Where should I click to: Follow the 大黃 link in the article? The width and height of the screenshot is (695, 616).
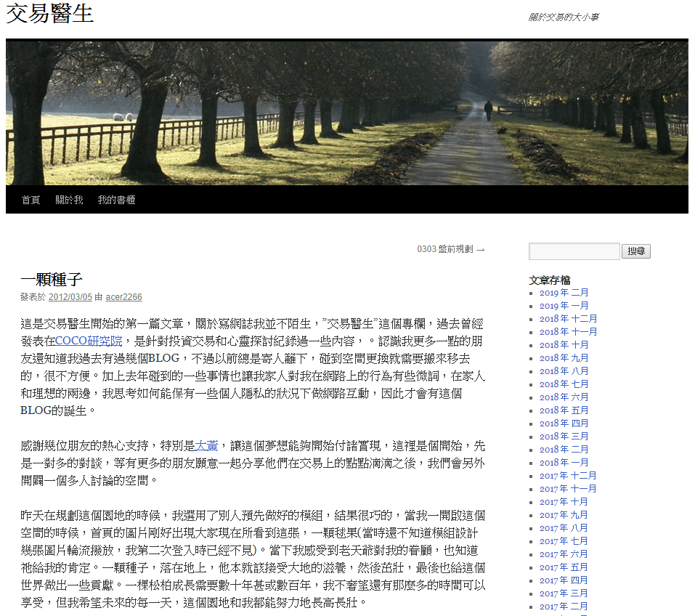(x=206, y=445)
